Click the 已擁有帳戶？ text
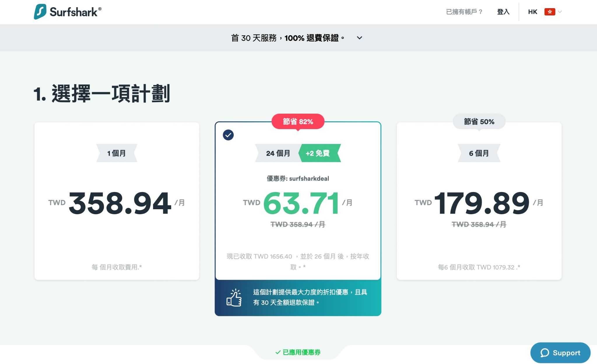Image resolution: width=597 pixels, height=364 pixels. (464, 12)
